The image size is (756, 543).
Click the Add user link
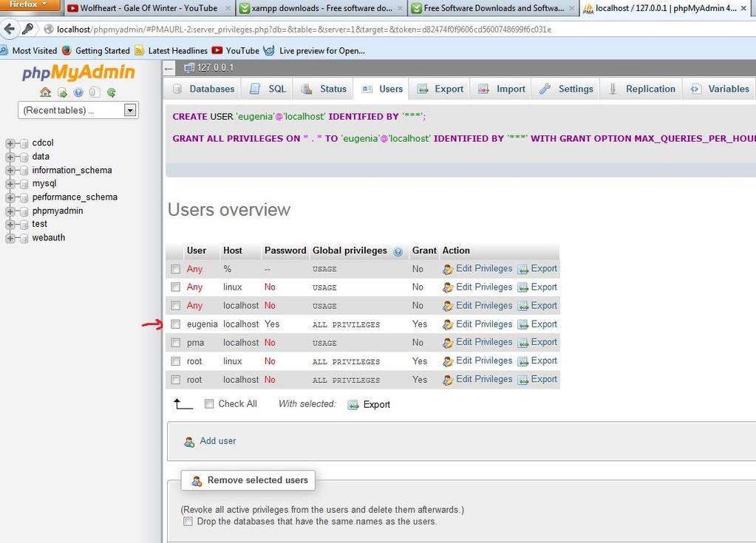click(x=218, y=441)
